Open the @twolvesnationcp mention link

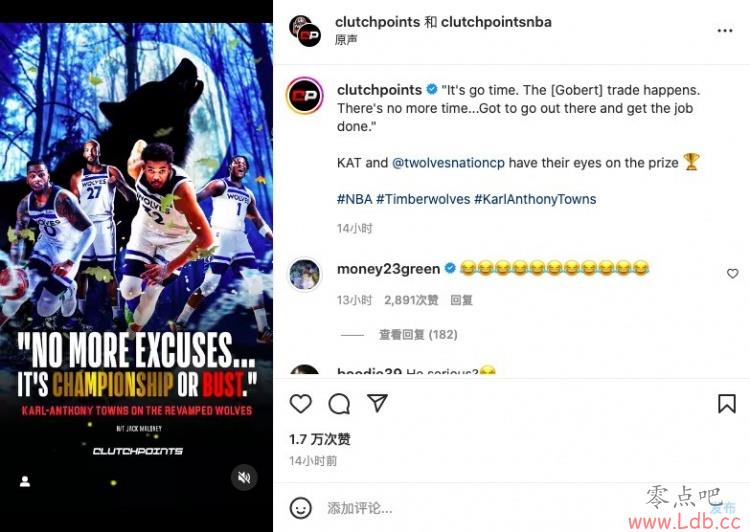click(448, 163)
